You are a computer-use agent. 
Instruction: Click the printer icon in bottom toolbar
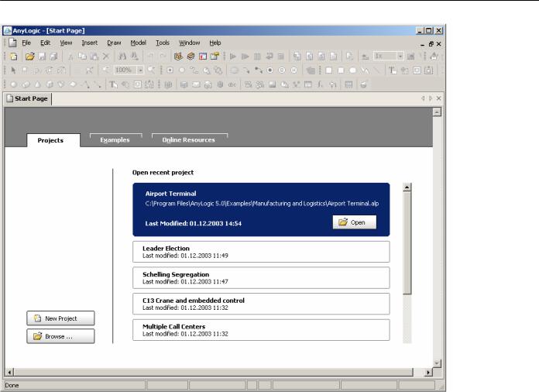363,84
